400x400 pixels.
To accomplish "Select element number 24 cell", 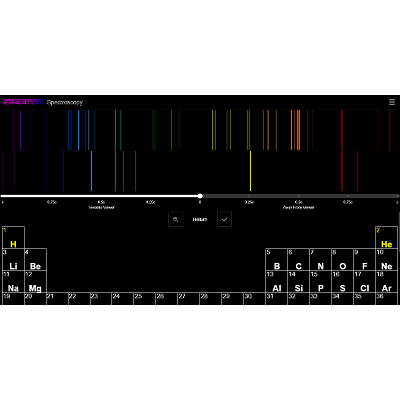I will tap(123, 299).
